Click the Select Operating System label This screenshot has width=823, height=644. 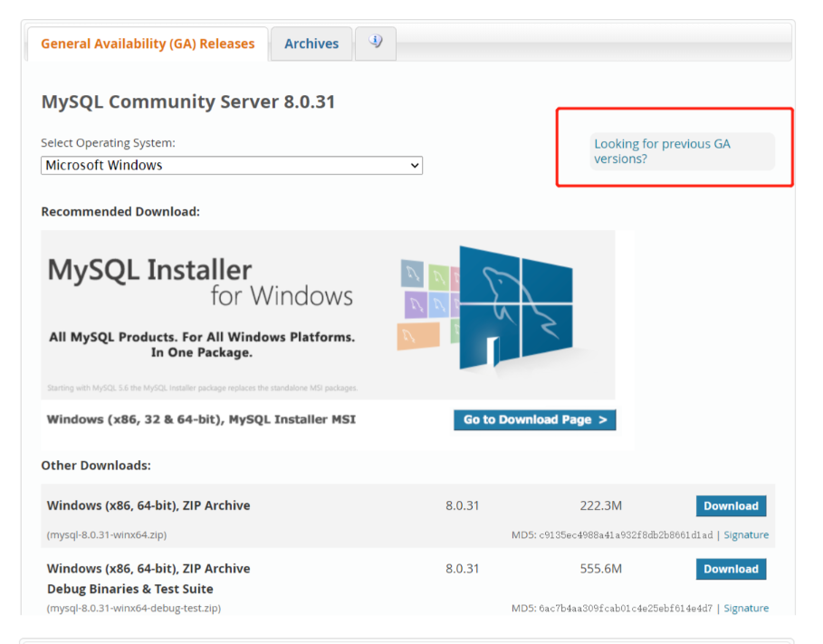click(108, 143)
